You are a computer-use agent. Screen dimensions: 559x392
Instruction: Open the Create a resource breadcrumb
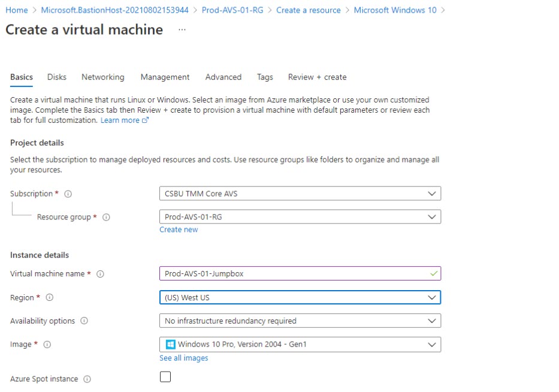(309, 10)
